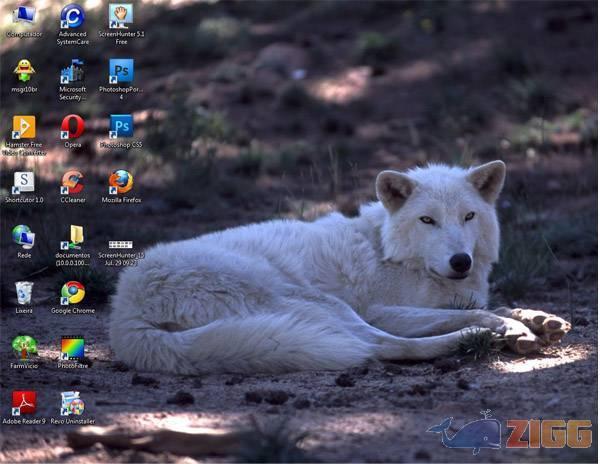Launch Mozilla Firefox from desktop
The width and height of the screenshot is (600, 464).
(121, 182)
